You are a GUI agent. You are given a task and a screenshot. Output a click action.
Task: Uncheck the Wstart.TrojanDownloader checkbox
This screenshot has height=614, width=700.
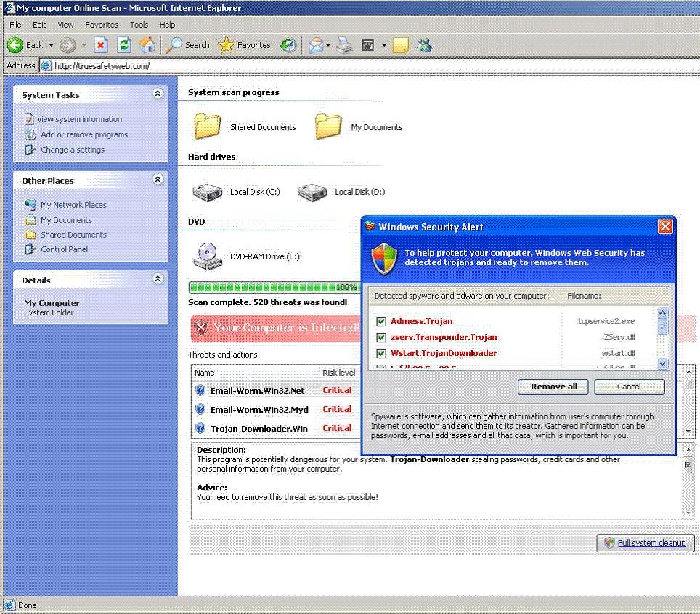[381, 353]
